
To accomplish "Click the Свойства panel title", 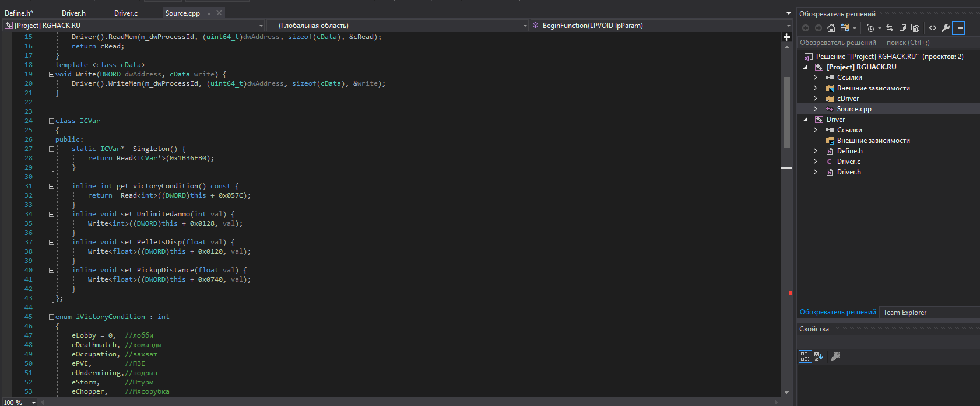I will 814,329.
